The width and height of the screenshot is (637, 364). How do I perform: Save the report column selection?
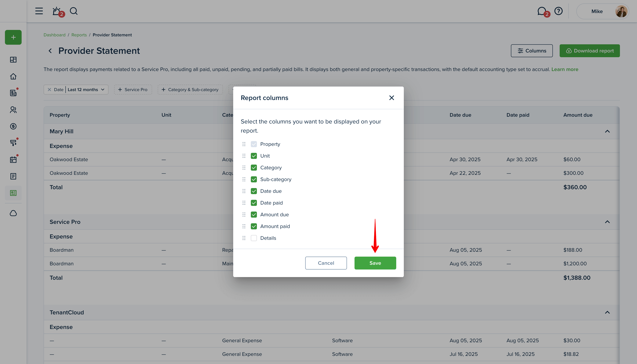[375, 263]
